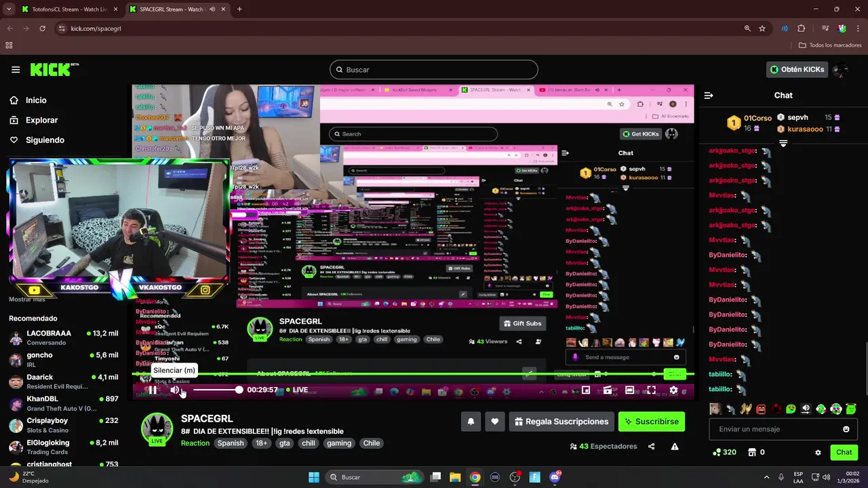Report the stream with warning triangle icon
This screenshot has height=488, width=868.
(675, 447)
